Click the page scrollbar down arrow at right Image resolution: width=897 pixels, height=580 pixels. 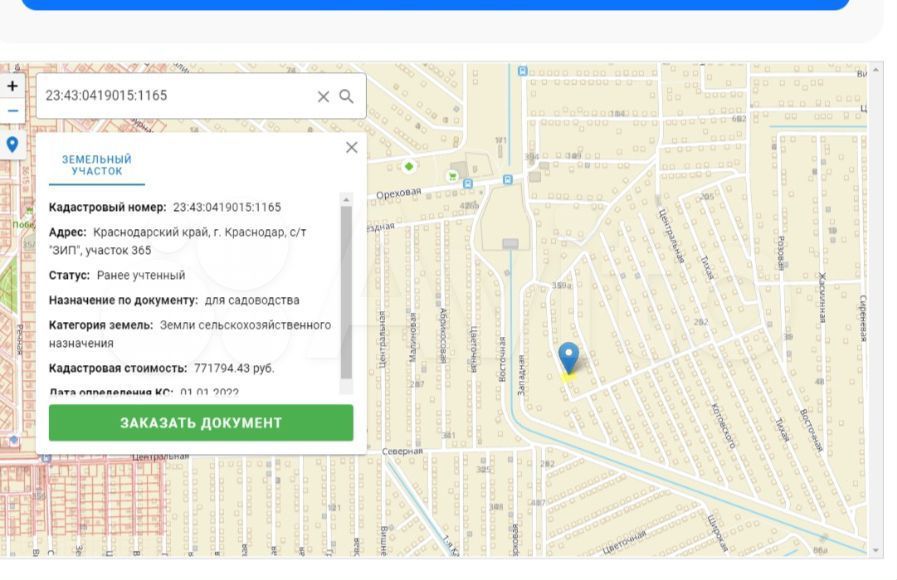pyautogui.click(x=878, y=550)
